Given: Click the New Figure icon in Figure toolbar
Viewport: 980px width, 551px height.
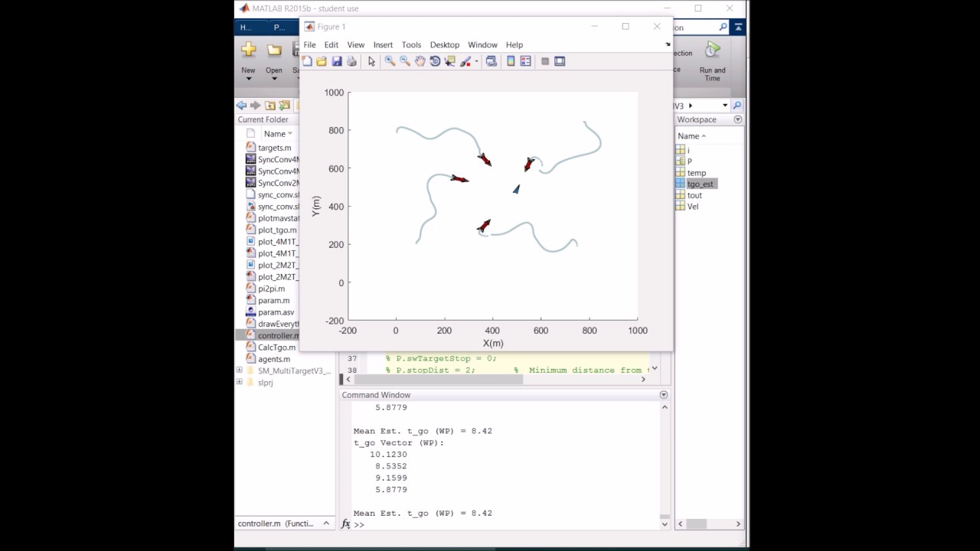Looking at the screenshot, I should tap(307, 61).
